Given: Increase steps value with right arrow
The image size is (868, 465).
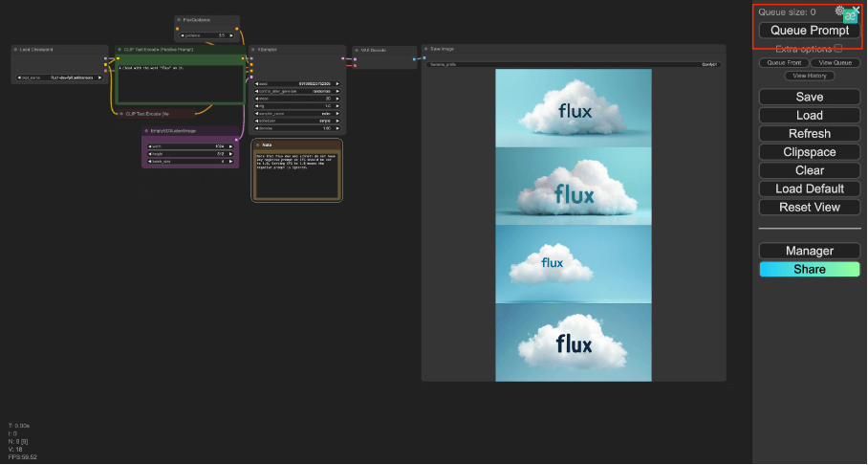Looking at the screenshot, I should 337,99.
